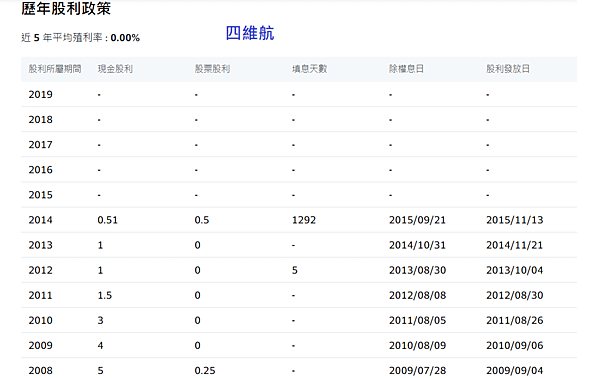Image resolution: width=600 pixels, height=378 pixels.
Task: Select the 2010 year row cell
Action: (x=41, y=321)
